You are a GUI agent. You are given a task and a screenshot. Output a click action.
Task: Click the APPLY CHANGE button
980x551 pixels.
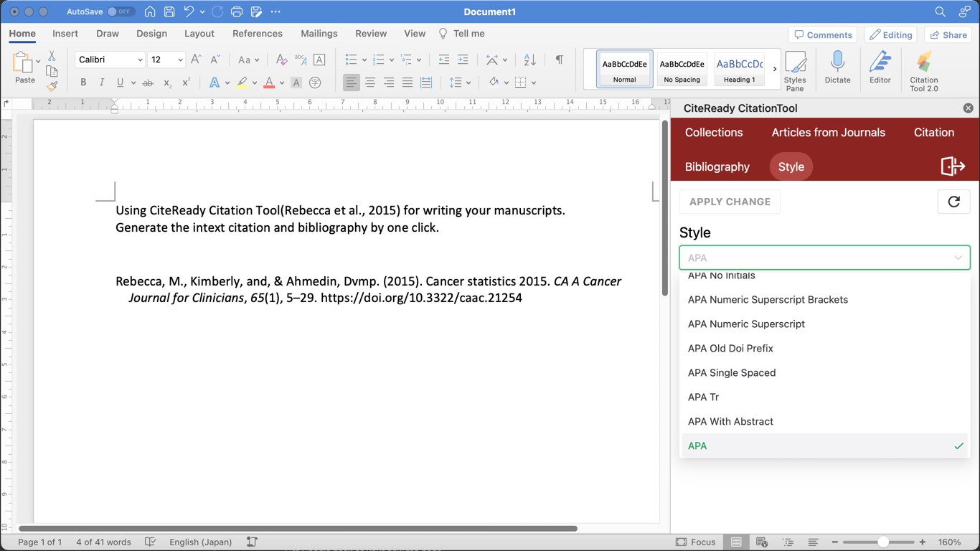(x=730, y=202)
